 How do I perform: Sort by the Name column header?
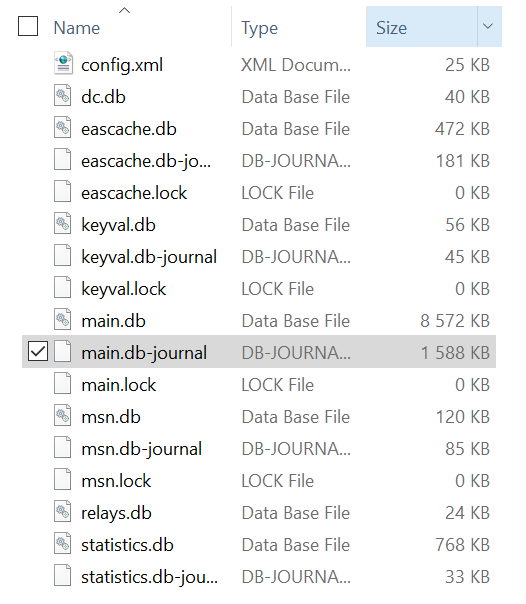click(77, 28)
